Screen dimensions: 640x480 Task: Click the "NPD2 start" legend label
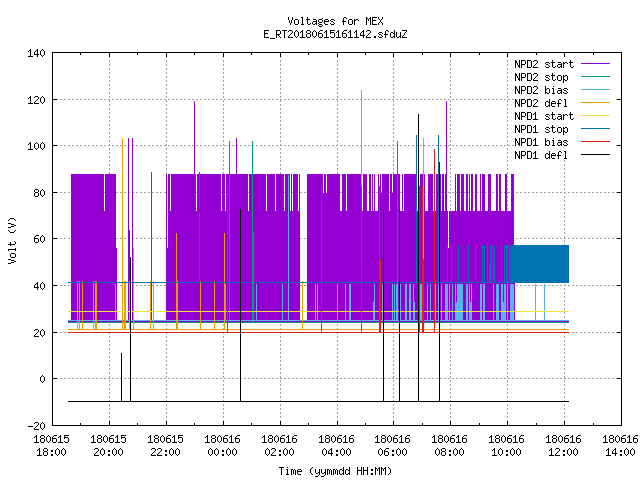pyautogui.click(x=544, y=64)
